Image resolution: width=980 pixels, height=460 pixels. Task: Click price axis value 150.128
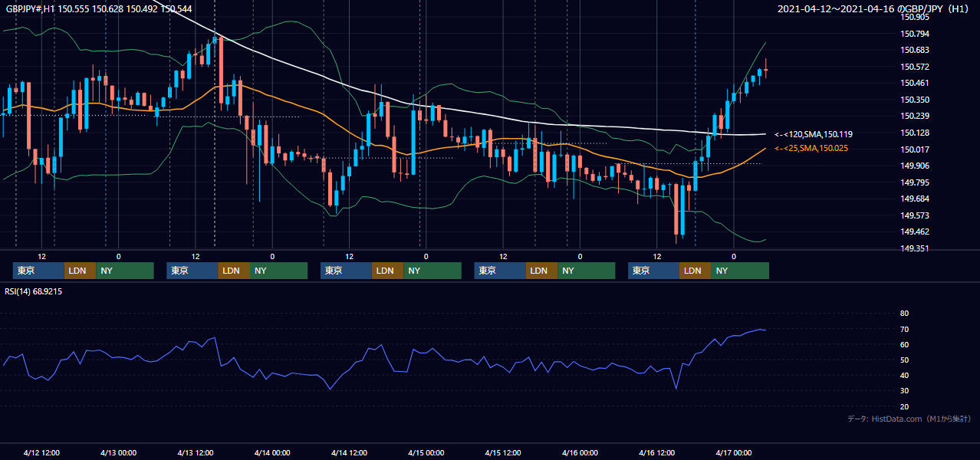915,133
